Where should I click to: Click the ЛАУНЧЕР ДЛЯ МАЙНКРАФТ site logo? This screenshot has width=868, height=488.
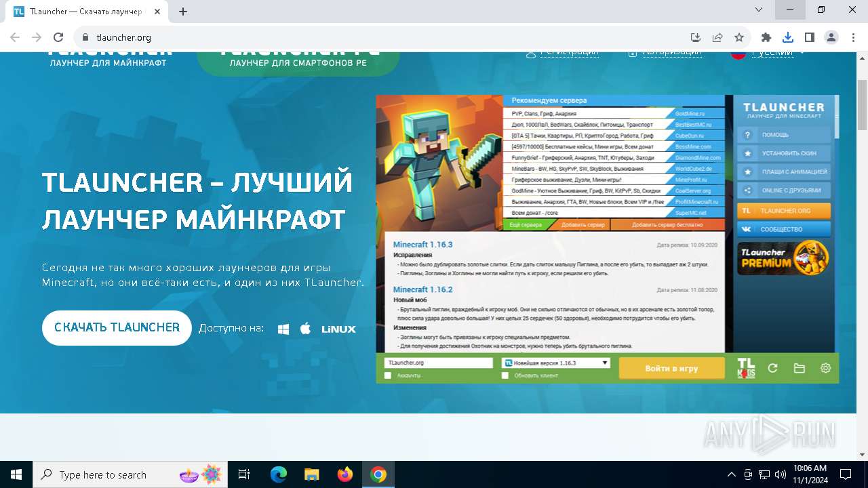pyautogui.click(x=108, y=58)
